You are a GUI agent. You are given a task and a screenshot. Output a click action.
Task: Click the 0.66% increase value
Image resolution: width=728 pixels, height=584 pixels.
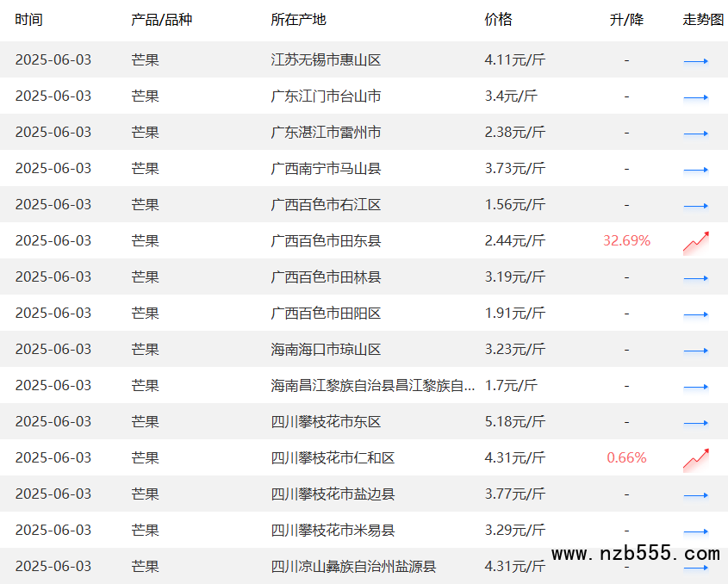(x=626, y=458)
